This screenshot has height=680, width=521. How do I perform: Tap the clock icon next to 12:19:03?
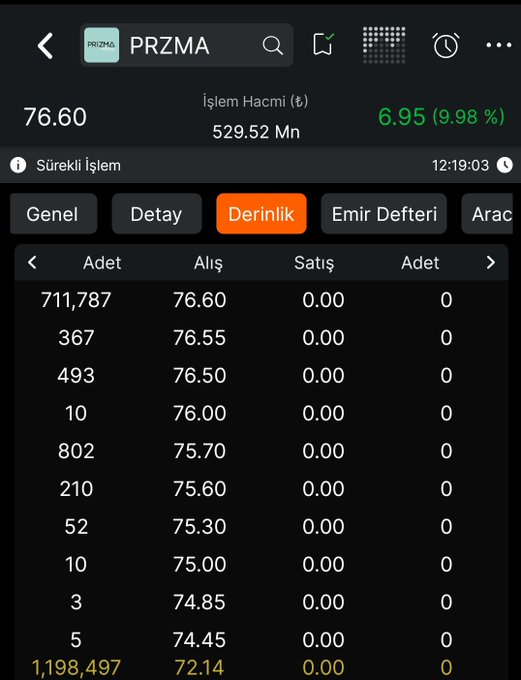[505, 165]
